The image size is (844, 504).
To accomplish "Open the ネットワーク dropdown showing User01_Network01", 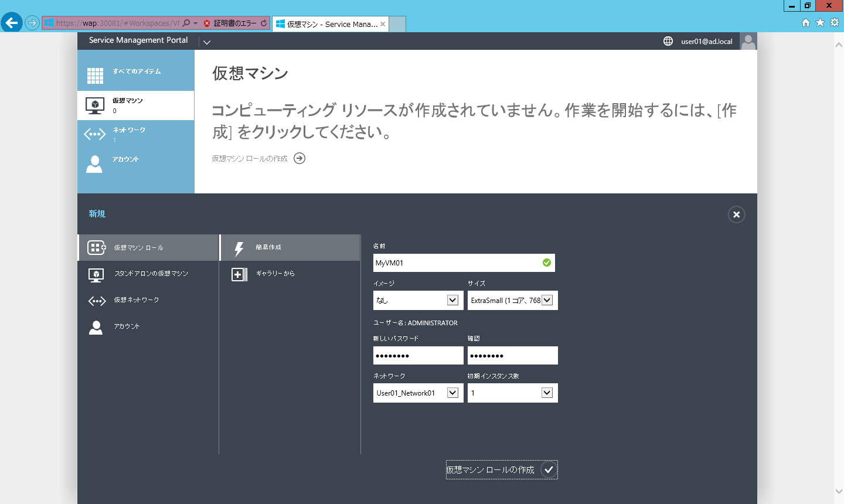I will tap(418, 393).
